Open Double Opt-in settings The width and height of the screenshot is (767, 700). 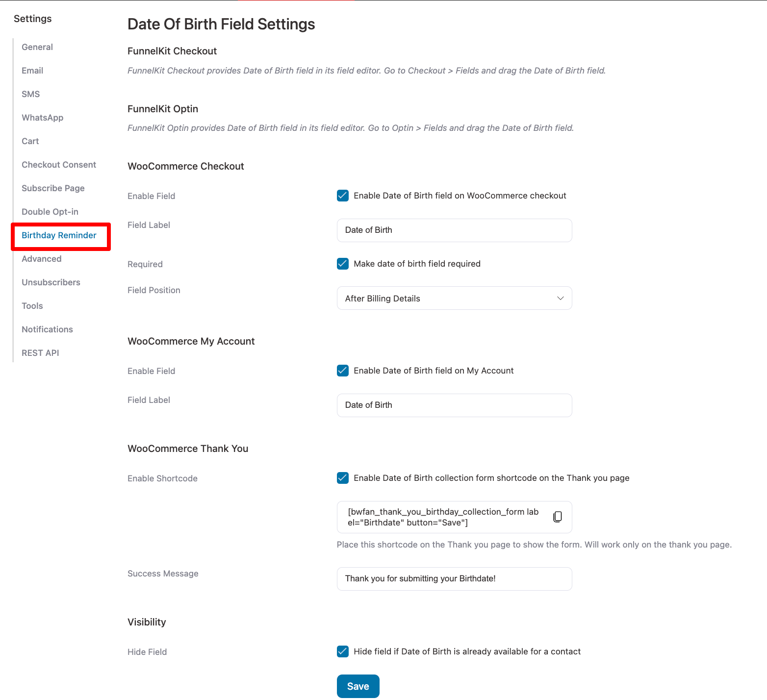click(50, 212)
